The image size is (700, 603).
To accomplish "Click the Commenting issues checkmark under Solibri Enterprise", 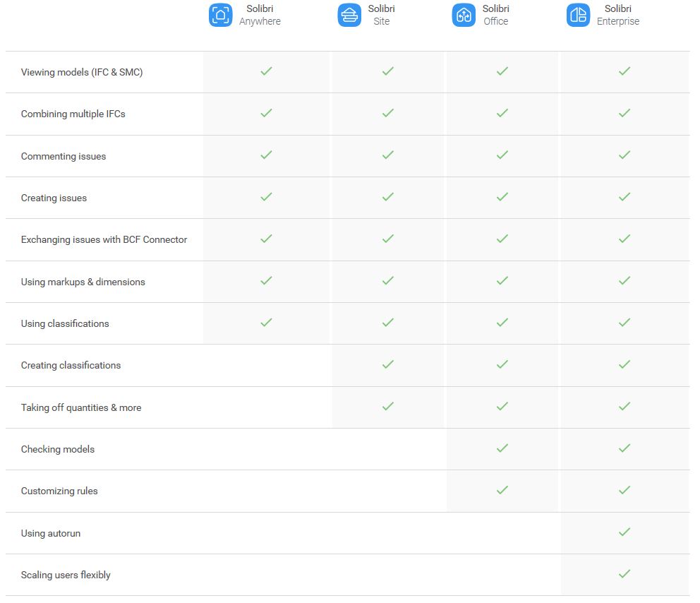I will 624,155.
